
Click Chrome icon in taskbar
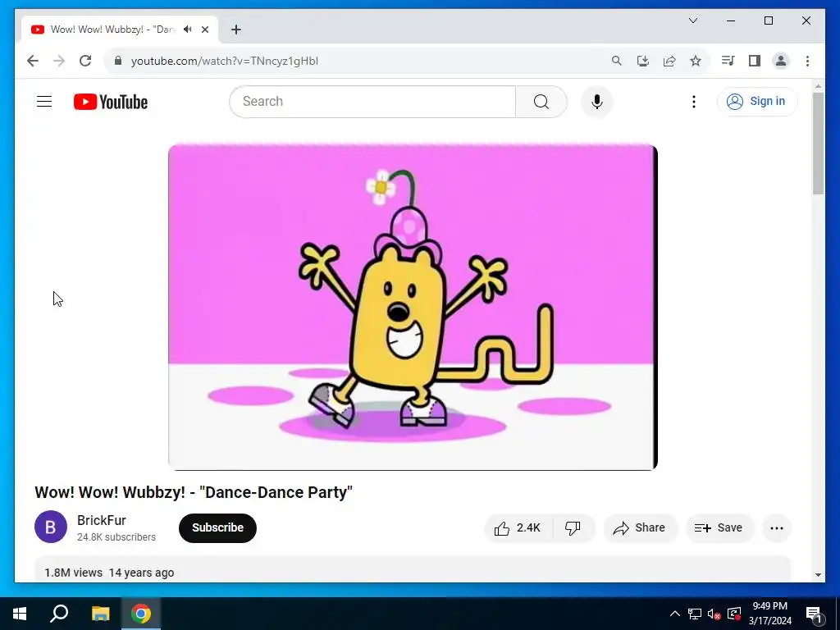click(x=141, y=614)
